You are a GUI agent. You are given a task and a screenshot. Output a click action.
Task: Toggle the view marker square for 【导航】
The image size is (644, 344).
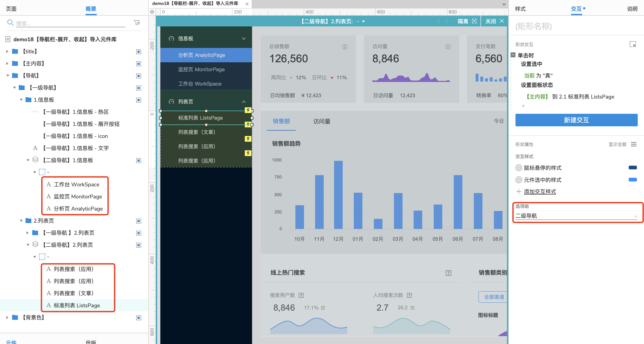(x=139, y=76)
